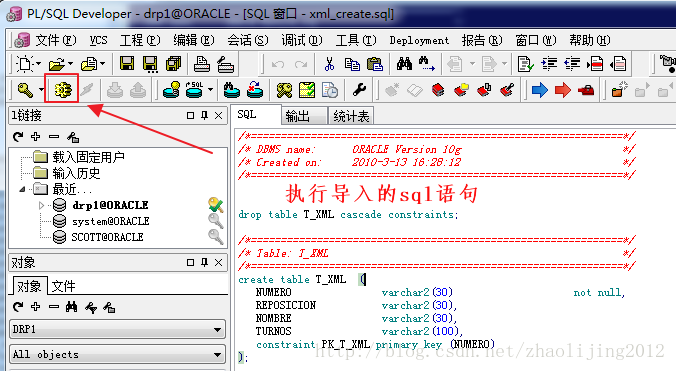The height and width of the screenshot is (371, 676).
Task: Click the yellow checklist icon
Action: [x=307, y=90]
